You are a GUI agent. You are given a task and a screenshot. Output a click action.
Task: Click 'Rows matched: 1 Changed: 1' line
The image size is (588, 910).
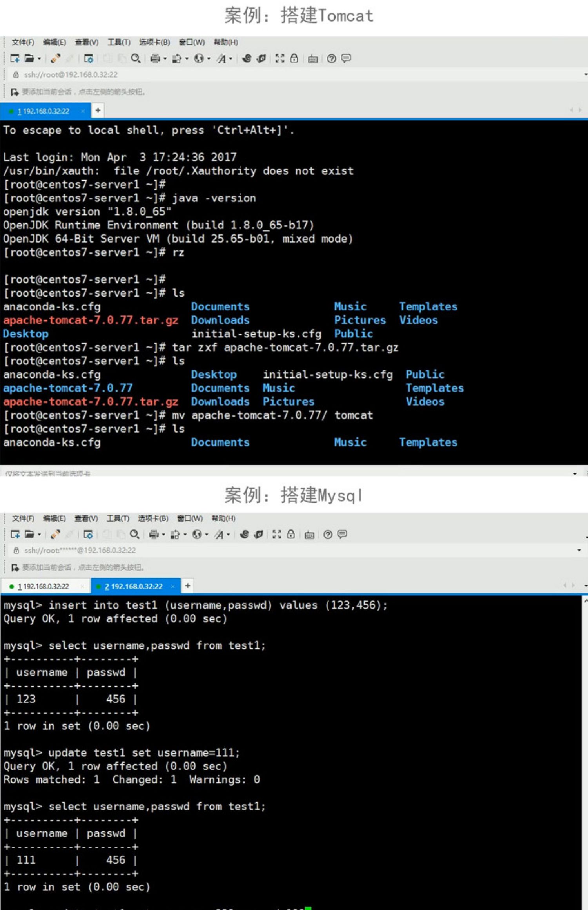[x=132, y=779]
